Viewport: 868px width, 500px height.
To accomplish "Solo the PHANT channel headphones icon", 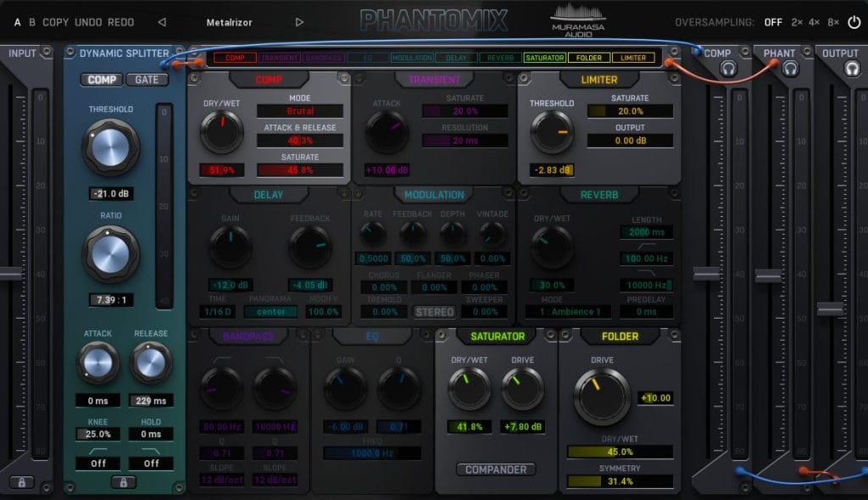I will click(x=790, y=69).
